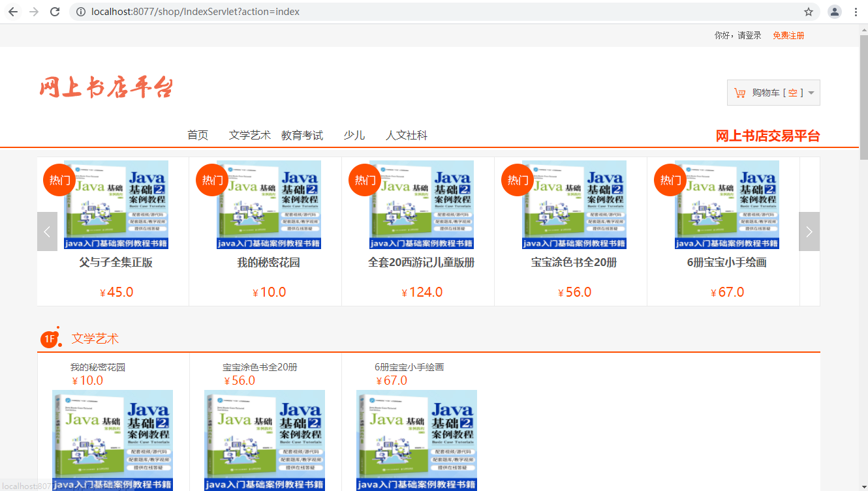Screen dimensions: 868x491
Task: Click the carousel right arrow
Action: click(x=809, y=231)
